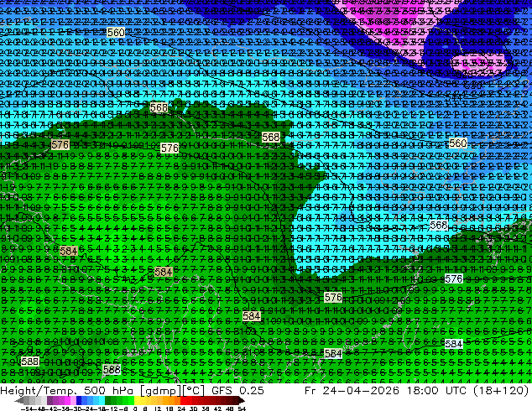Viewport: 532px width, 411px height.
Task: Click the '500 hPa' level text
Action: [x=108, y=391]
